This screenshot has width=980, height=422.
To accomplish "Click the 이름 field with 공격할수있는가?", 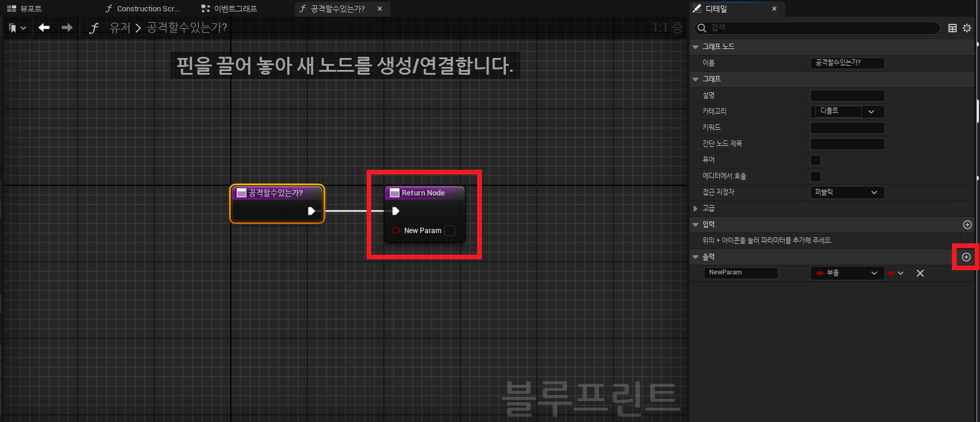I will click(847, 63).
